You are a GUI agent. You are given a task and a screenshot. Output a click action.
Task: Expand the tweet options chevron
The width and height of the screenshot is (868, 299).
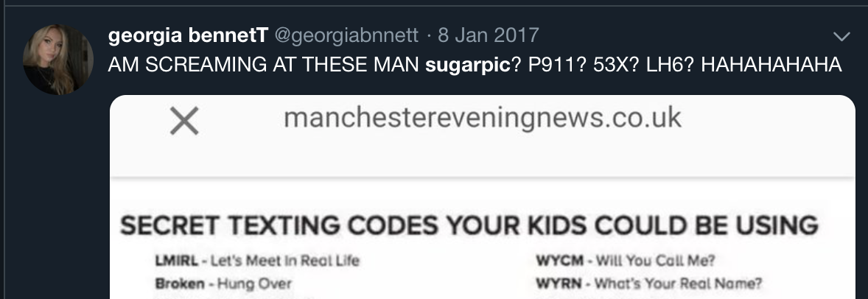(841, 37)
